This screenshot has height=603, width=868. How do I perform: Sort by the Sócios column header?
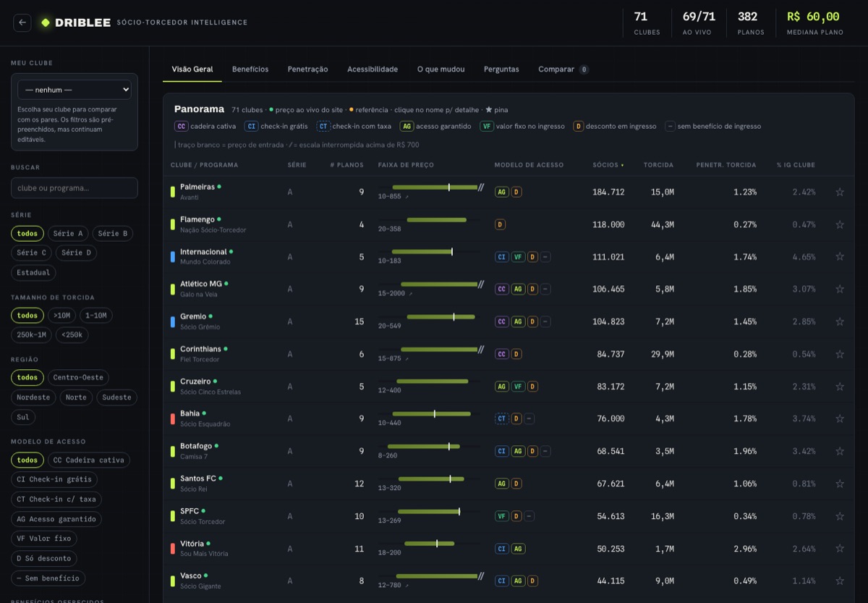click(x=608, y=165)
